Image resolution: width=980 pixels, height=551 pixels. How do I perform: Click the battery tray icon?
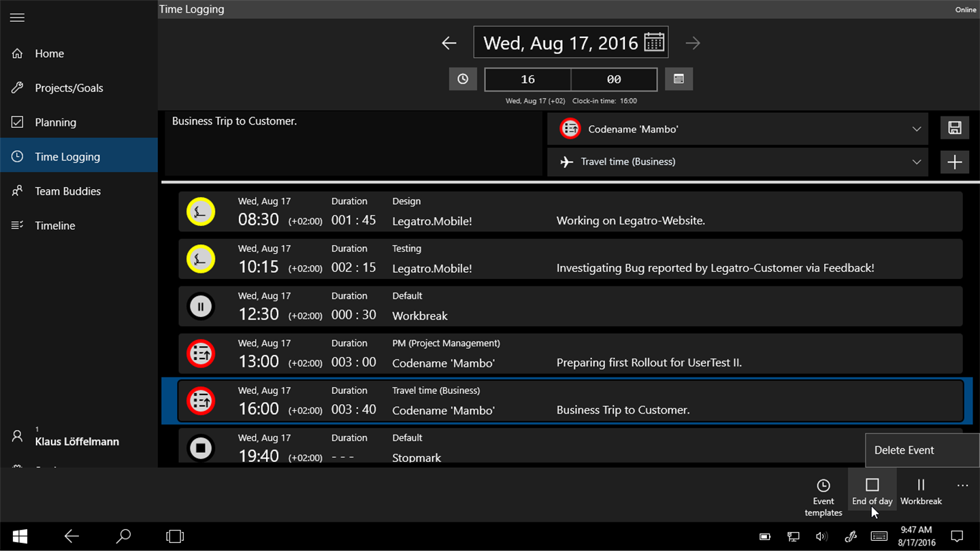click(765, 537)
